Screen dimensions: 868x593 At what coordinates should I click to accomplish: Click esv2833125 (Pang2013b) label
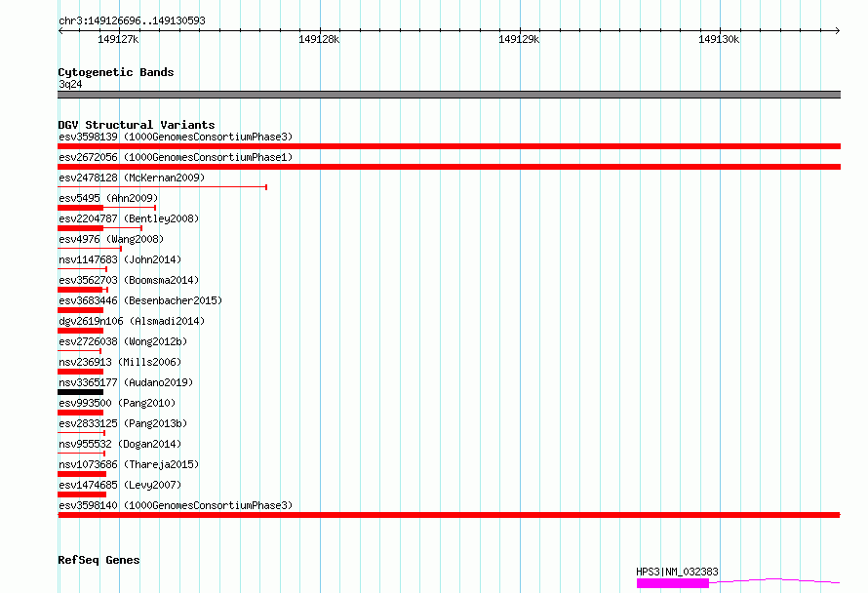pyautogui.click(x=123, y=423)
